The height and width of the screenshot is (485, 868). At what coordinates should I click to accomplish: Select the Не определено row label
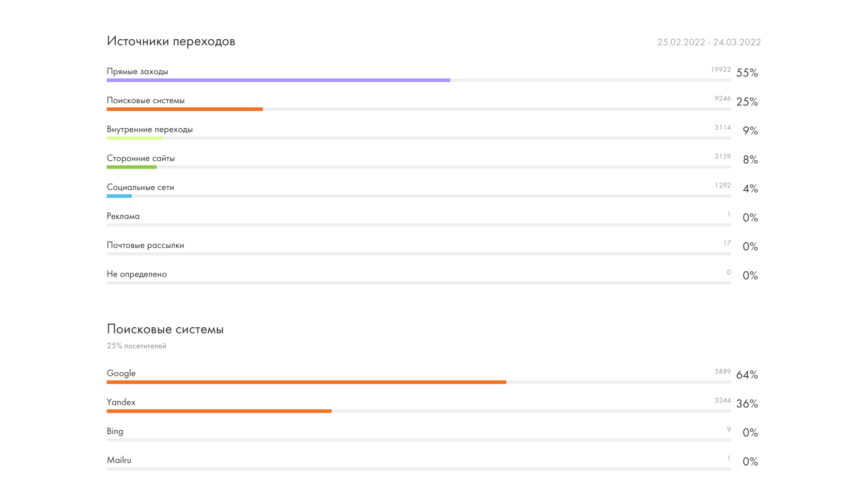(x=137, y=274)
